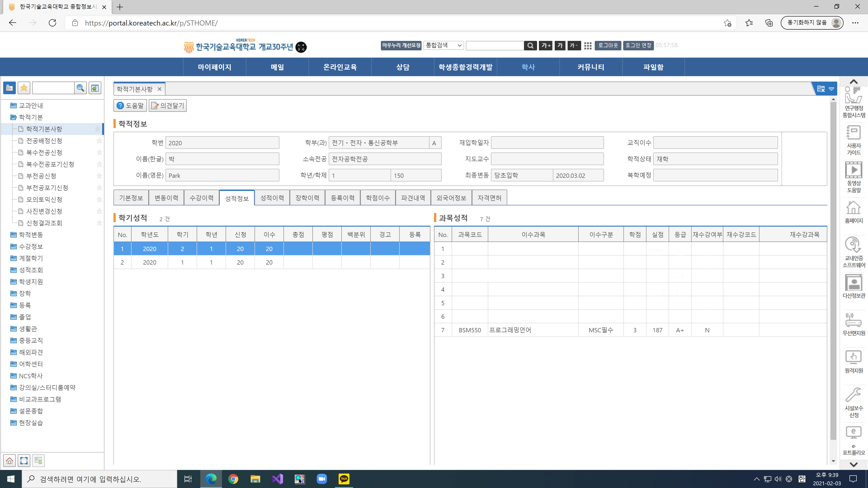868x488 pixels.
Task: Click the header search magnifier button
Action: (530, 45)
